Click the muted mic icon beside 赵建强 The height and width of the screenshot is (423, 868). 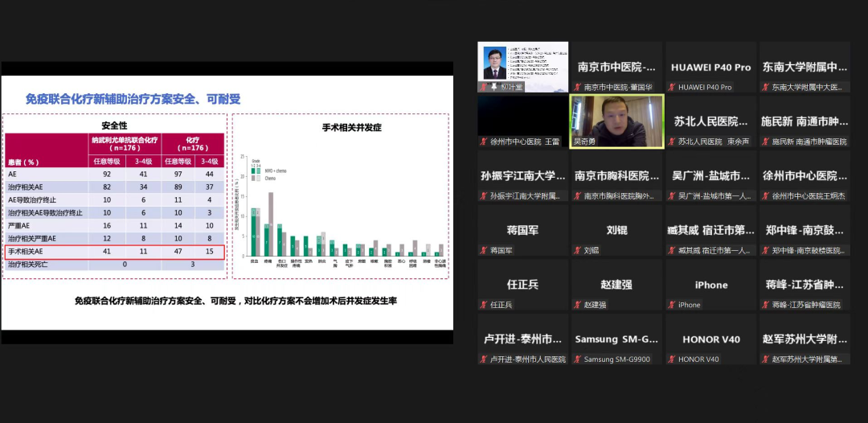(578, 305)
